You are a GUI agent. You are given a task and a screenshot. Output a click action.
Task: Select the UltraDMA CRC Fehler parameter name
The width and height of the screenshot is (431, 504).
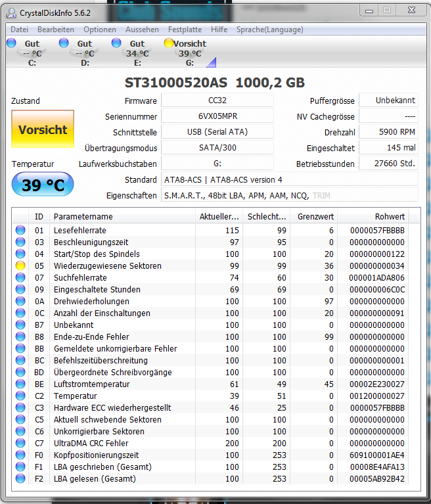pos(91,444)
